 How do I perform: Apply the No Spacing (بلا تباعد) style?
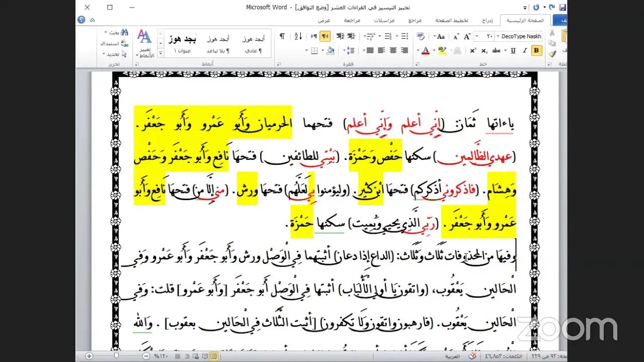[218, 43]
